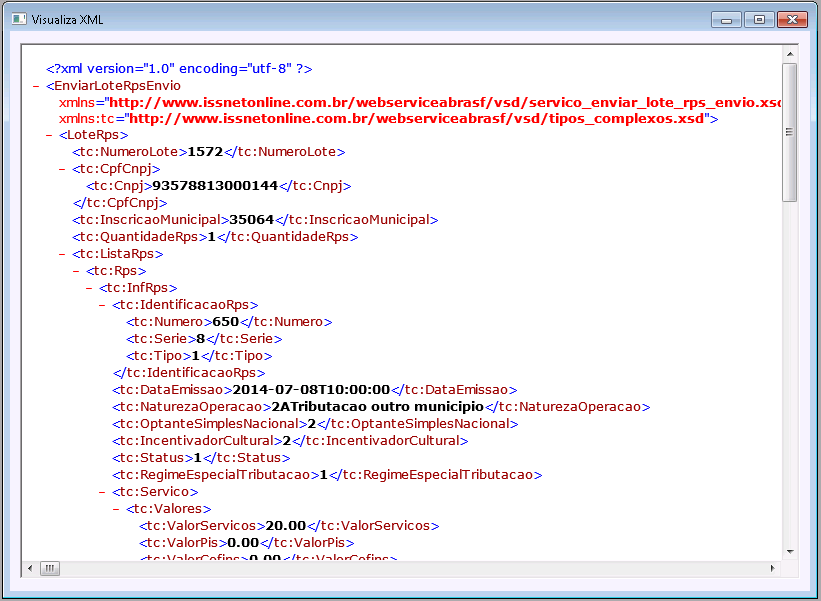Collapse the EnviarLoteRpsEnvio node

36,86
